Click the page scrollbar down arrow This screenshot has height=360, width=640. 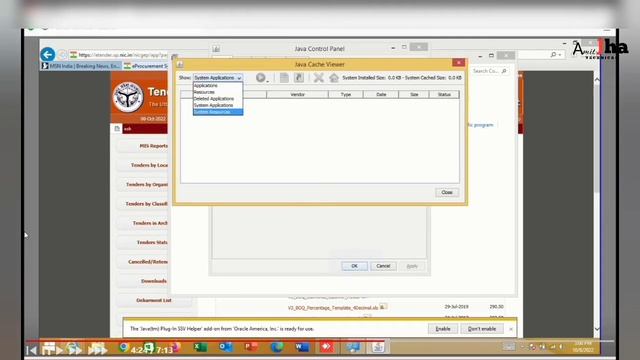(597, 329)
